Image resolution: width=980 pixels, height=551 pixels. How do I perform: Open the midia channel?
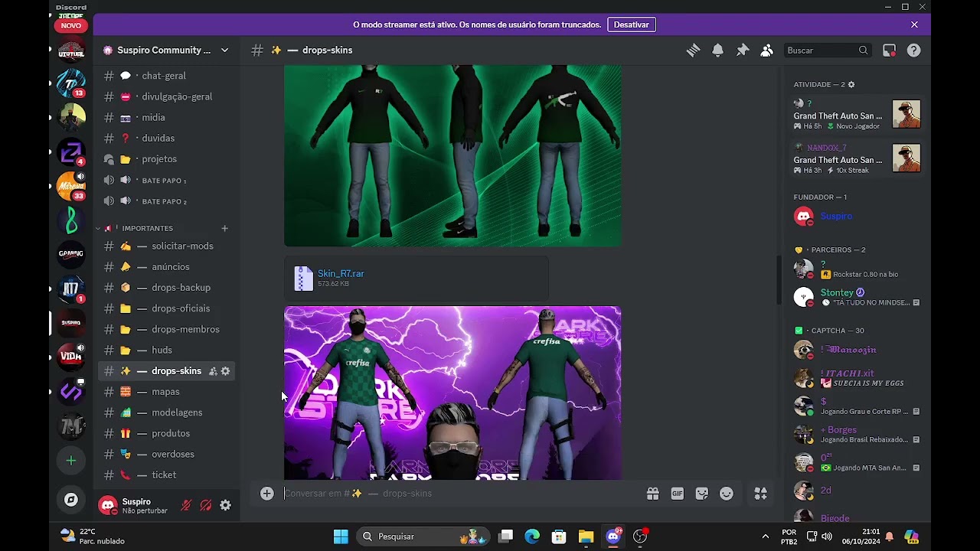(x=167, y=117)
